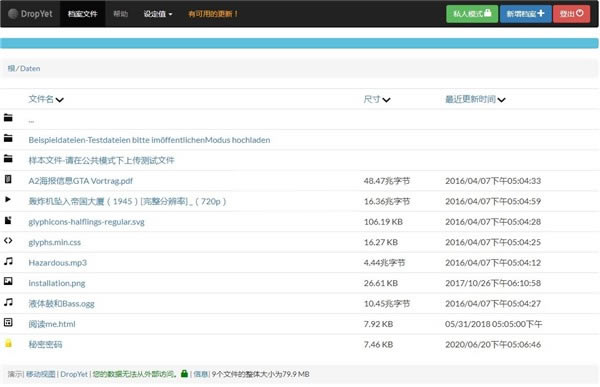The height and width of the screenshot is (387, 600).
Task: Open the 帮助 help menu item
Action: [121, 14]
